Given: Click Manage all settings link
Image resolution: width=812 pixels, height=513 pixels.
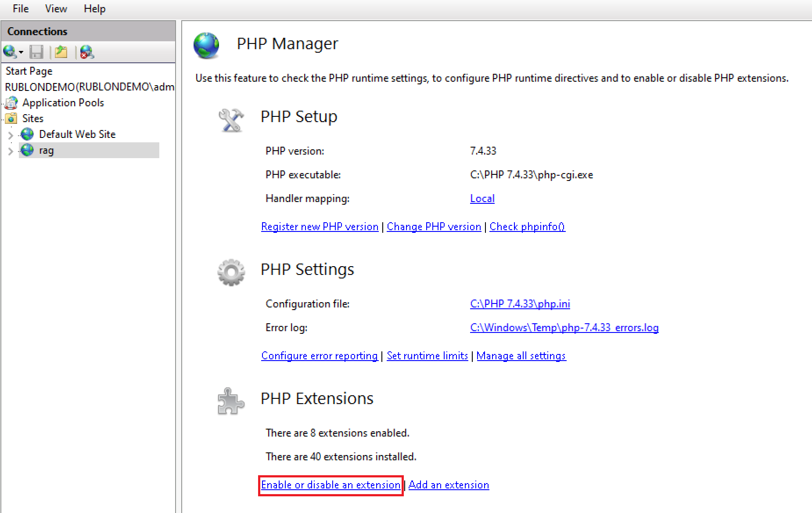Looking at the screenshot, I should pos(521,356).
